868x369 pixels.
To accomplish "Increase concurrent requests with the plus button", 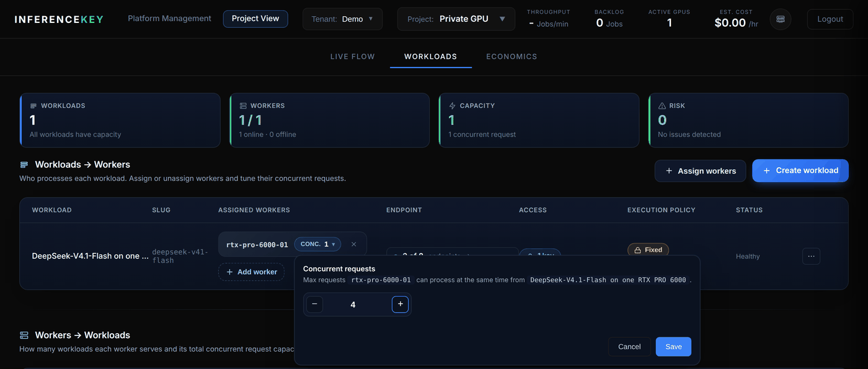I will (400, 305).
